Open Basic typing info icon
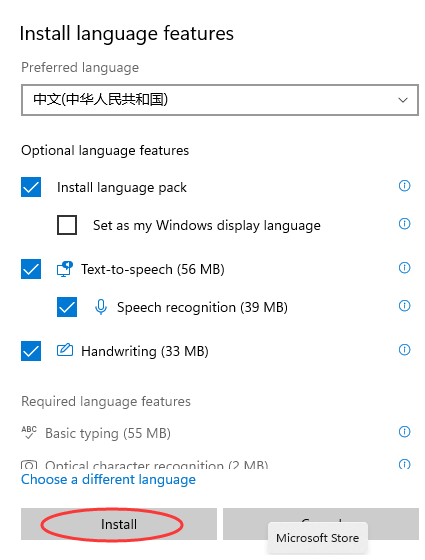 [404, 432]
